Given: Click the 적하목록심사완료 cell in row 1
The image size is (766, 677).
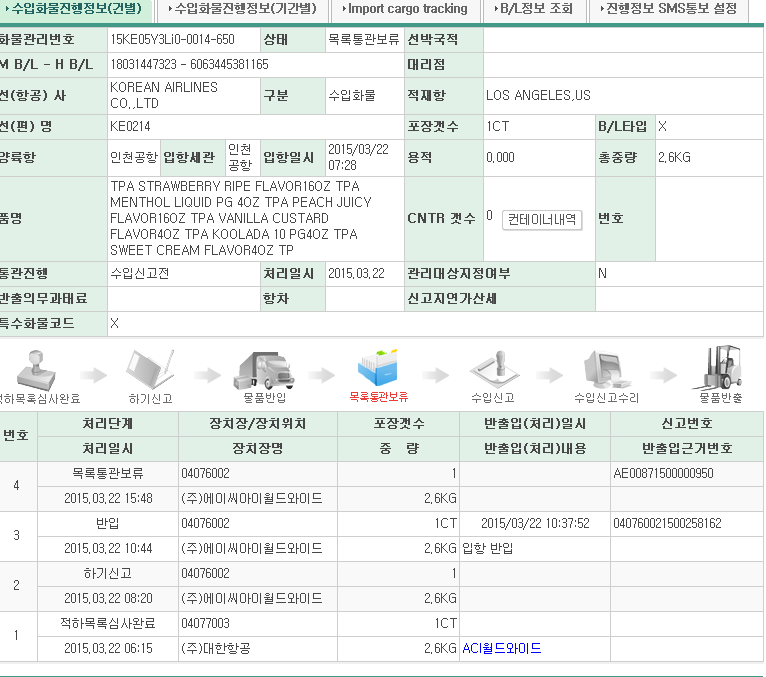Looking at the screenshot, I should (x=108, y=623).
